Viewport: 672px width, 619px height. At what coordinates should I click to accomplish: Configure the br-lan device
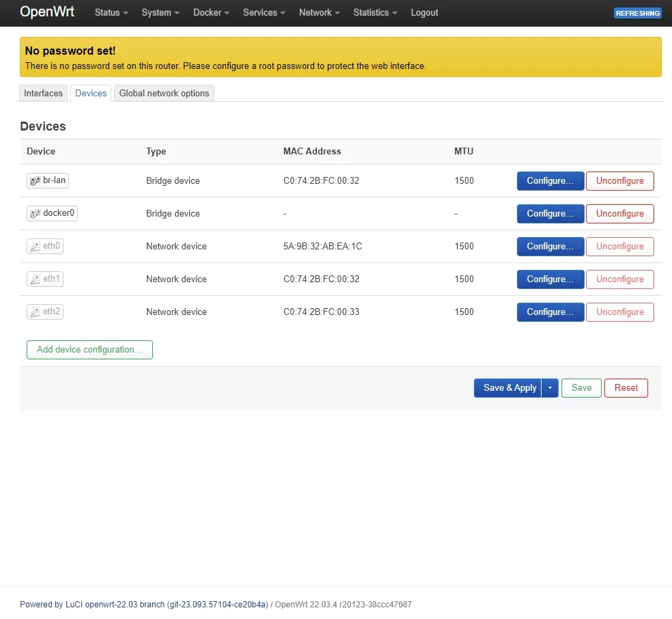tap(550, 181)
